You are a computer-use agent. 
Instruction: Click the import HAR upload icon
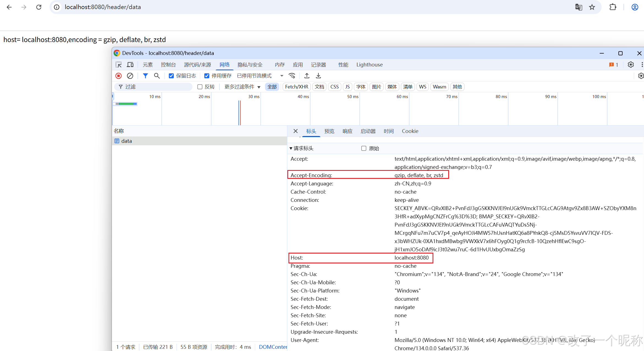[x=307, y=76]
